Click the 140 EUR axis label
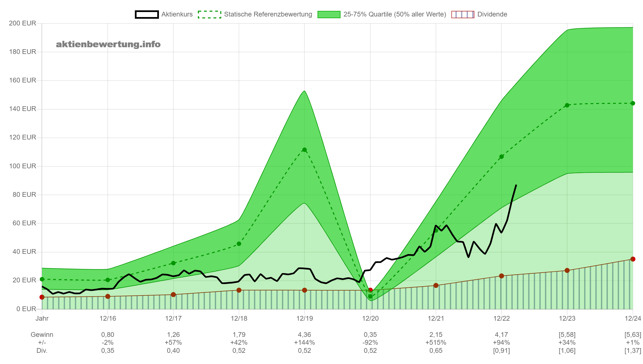 23,109
